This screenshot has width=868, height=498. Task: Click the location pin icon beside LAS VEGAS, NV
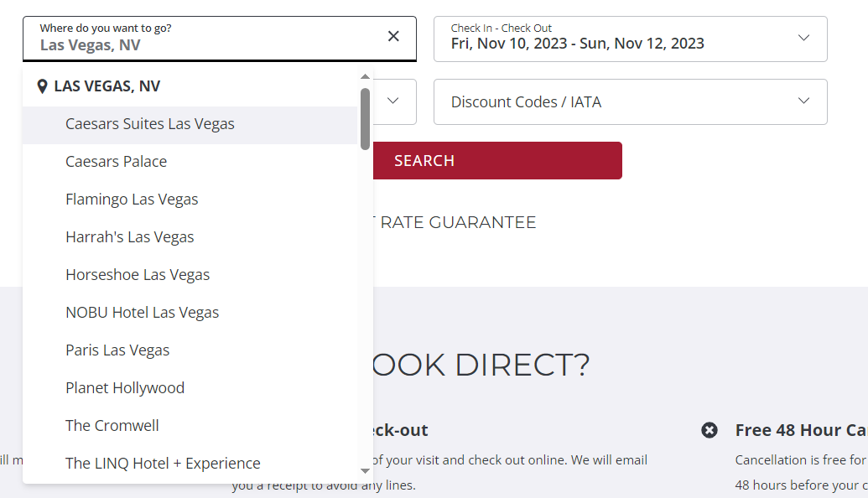click(43, 86)
